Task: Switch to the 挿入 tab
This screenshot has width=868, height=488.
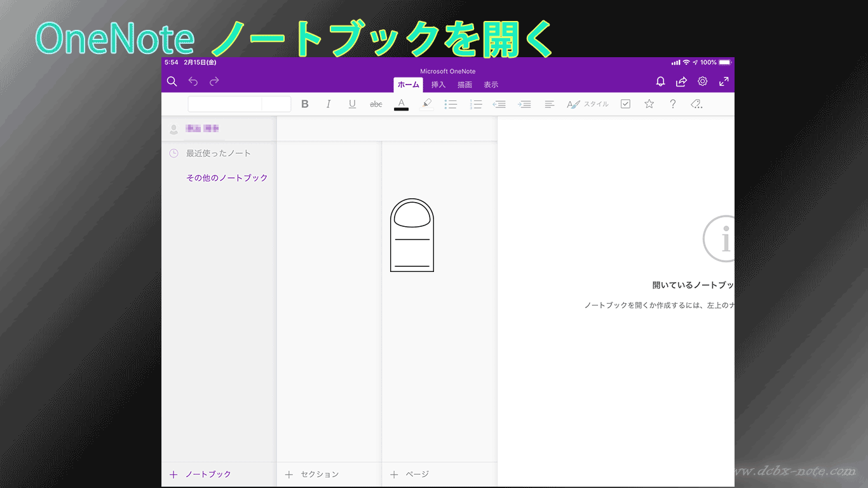Action: click(438, 85)
